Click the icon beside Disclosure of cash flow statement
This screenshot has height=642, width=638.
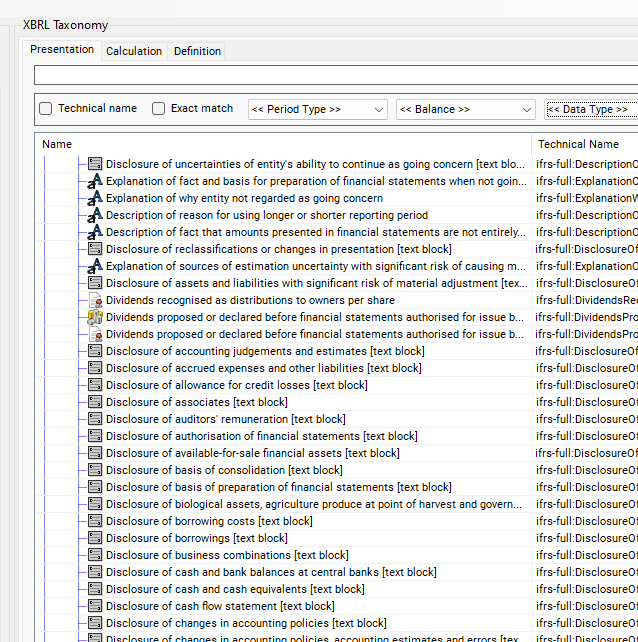(95, 606)
